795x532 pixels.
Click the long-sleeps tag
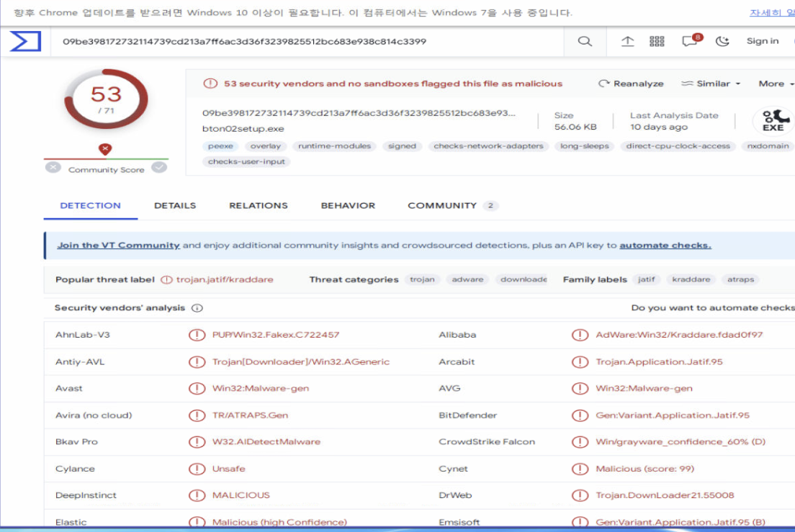click(584, 146)
